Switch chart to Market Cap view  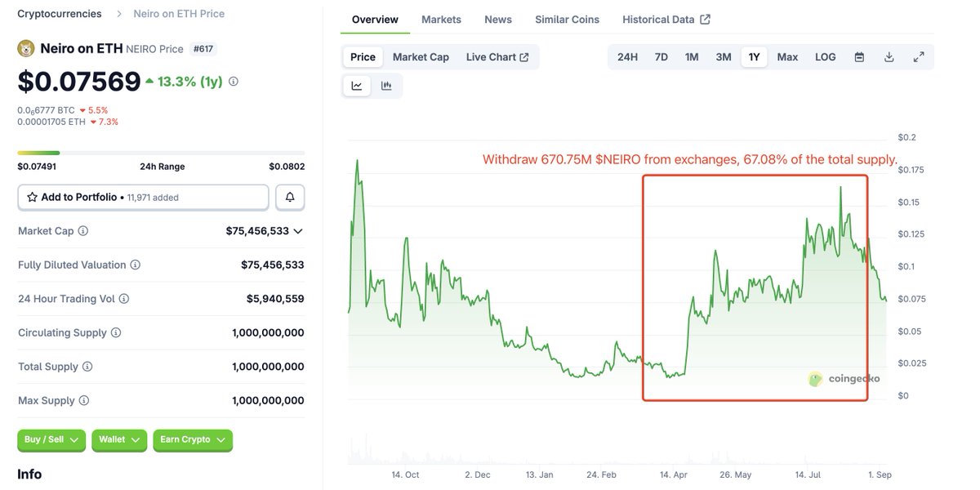pyautogui.click(x=421, y=57)
